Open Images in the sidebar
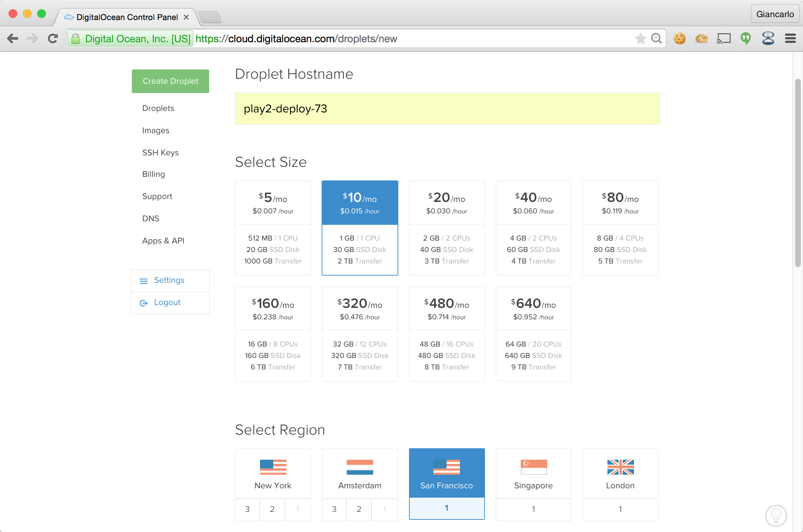This screenshot has height=532, width=803. point(156,130)
